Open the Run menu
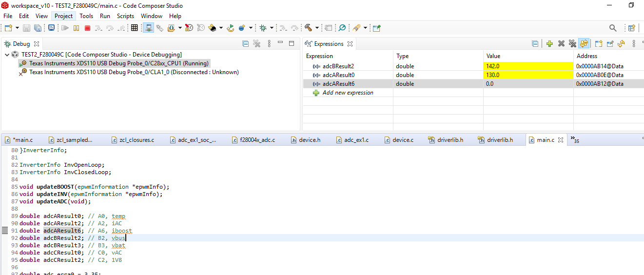The image size is (644, 275). 105,16
